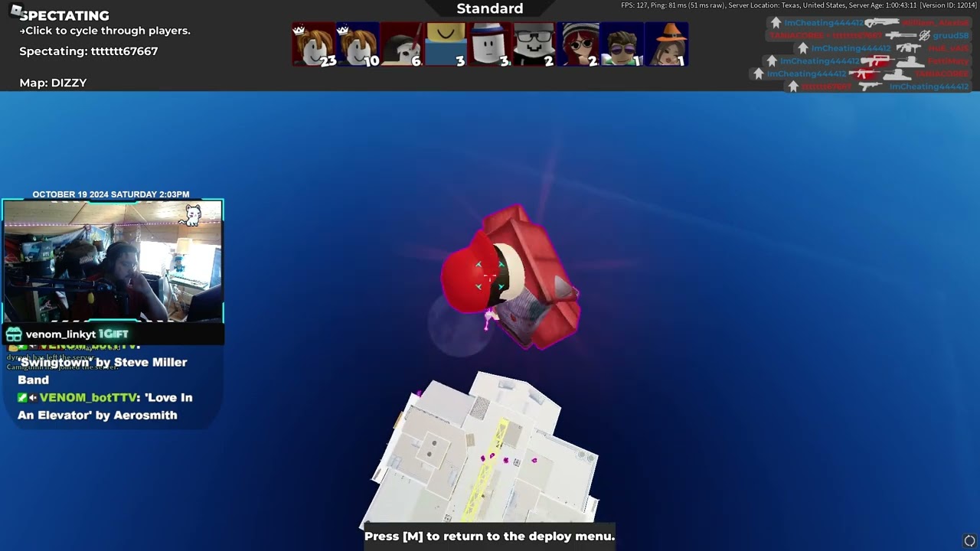This screenshot has height=551, width=980.
Task: Click the red-highlighted M4 rifle icon in kill feed
Action: [864, 73]
